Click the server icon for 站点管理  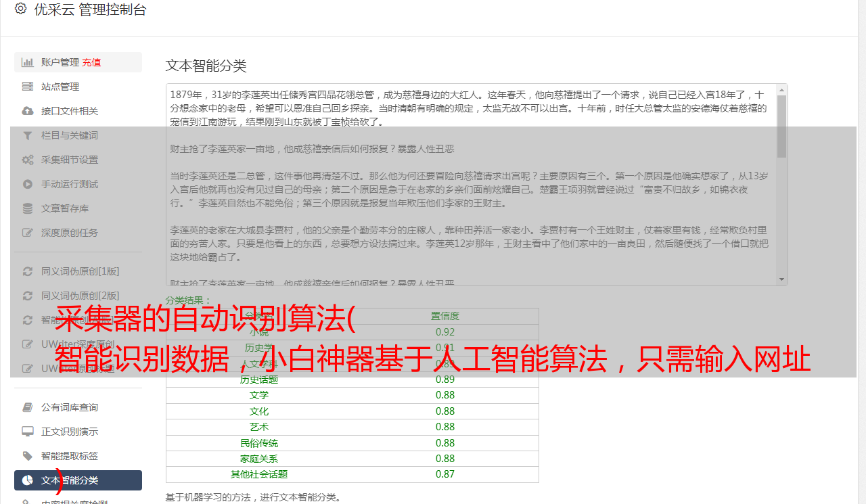point(28,87)
